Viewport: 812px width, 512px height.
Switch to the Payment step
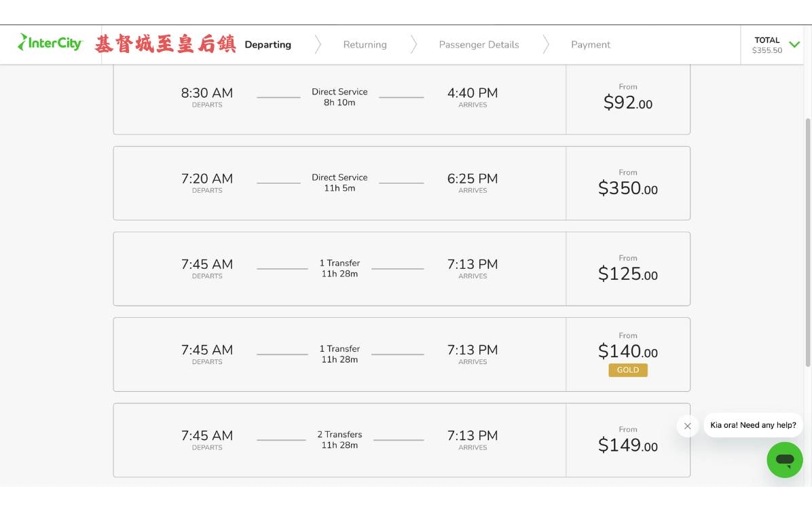[591, 45]
